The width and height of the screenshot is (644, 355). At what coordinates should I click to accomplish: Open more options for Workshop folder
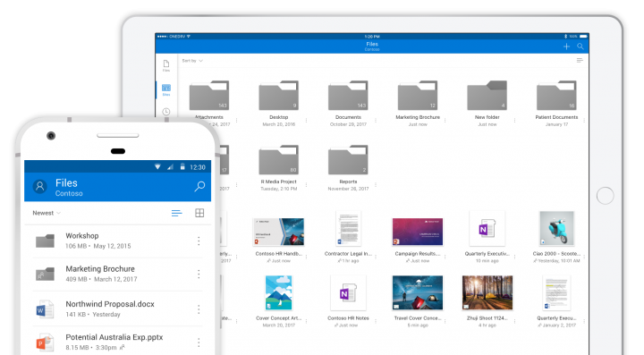[x=199, y=241]
